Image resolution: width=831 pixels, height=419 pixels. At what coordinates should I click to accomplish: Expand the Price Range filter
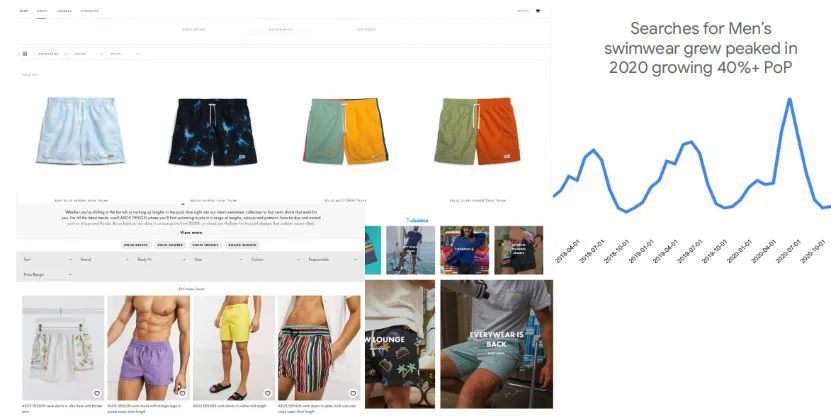click(x=47, y=274)
